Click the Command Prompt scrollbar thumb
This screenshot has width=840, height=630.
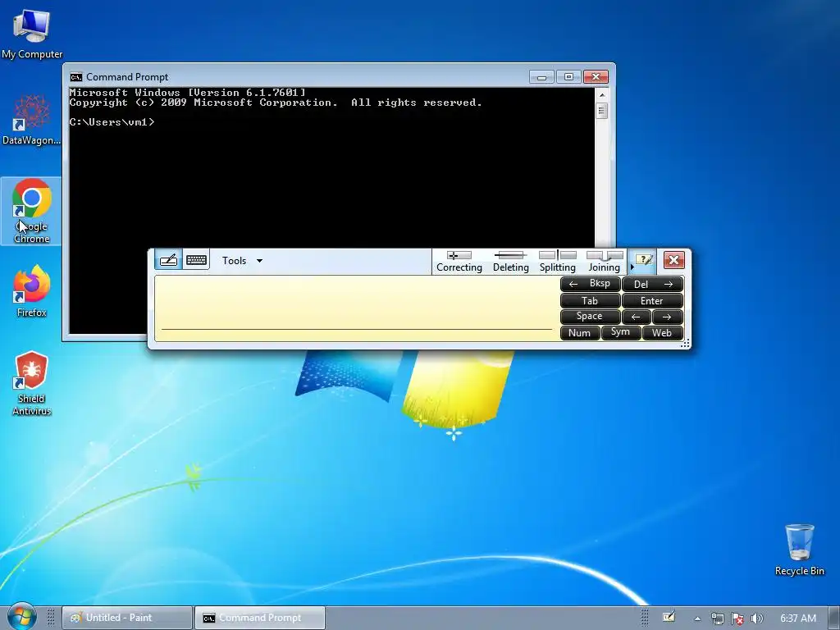point(601,112)
